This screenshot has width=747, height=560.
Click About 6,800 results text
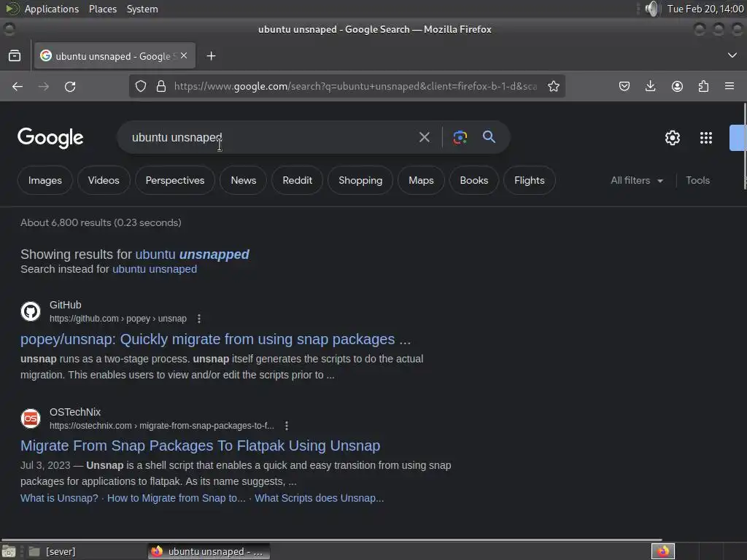click(x=101, y=222)
